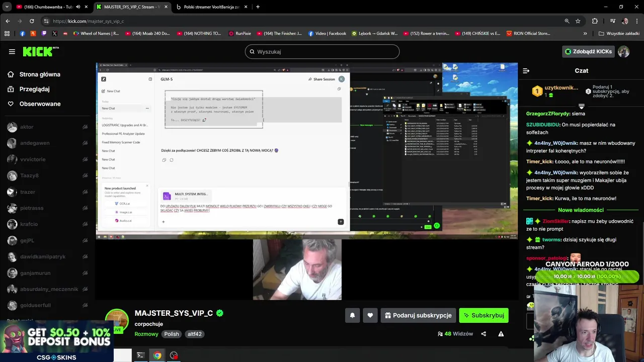The image size is (644, 362).
Task: Go to Strona główna
Action: tap(34, 74)
